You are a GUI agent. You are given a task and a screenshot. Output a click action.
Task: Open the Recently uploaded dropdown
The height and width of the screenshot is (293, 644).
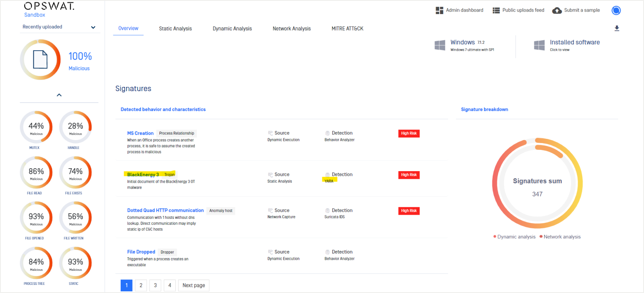point(59,27)
